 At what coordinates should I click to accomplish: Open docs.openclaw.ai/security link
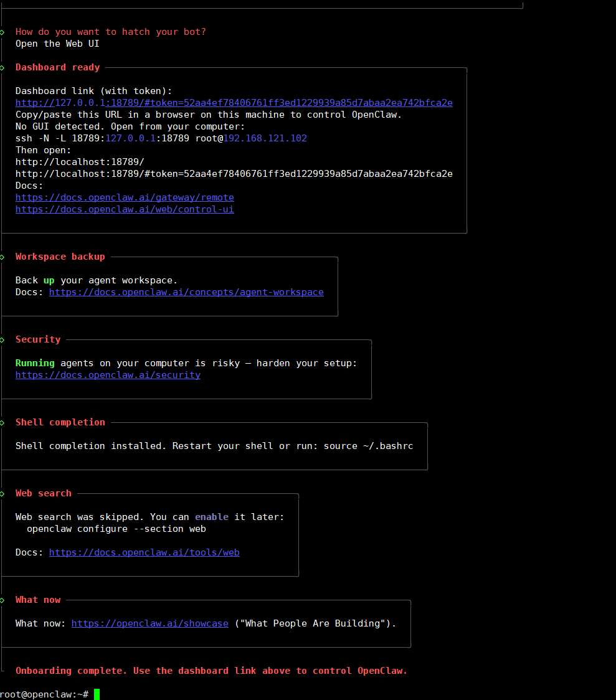(x=108, y=375)
